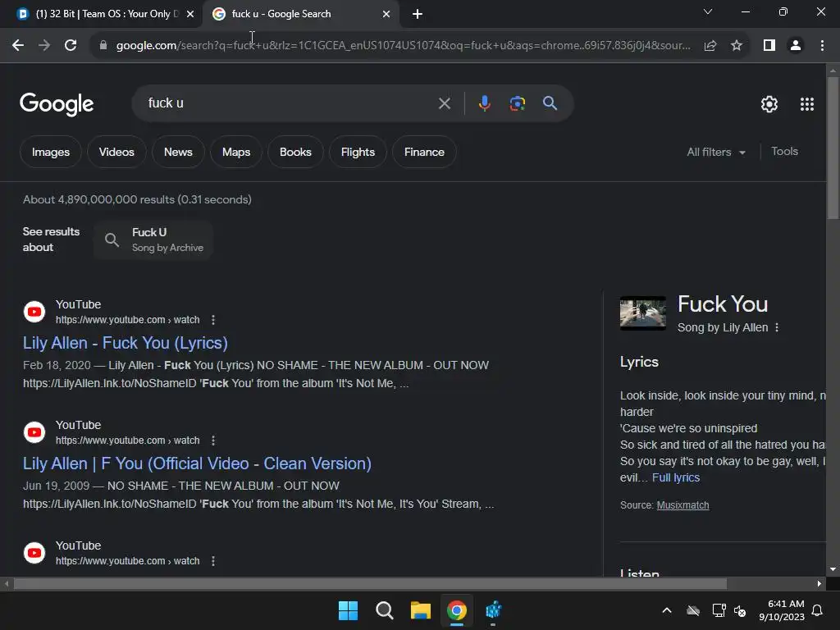840x630 pixels.
Task: Reload the current page
Action: point(71,46)
